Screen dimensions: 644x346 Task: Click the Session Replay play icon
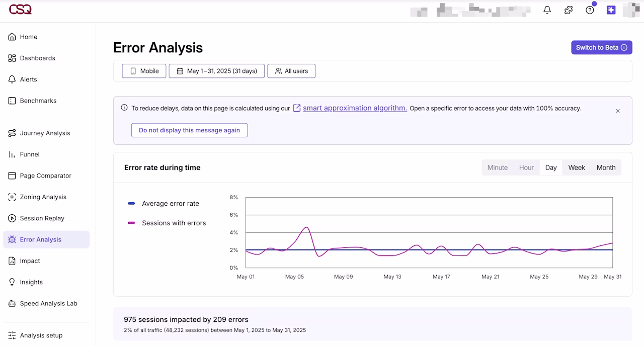click(x=12, y=218)
